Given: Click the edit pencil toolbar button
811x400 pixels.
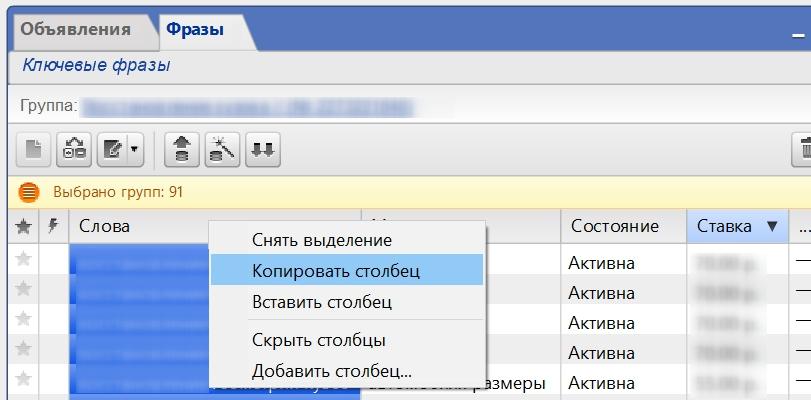Looking at the screenshot, I should pos(113,150).
